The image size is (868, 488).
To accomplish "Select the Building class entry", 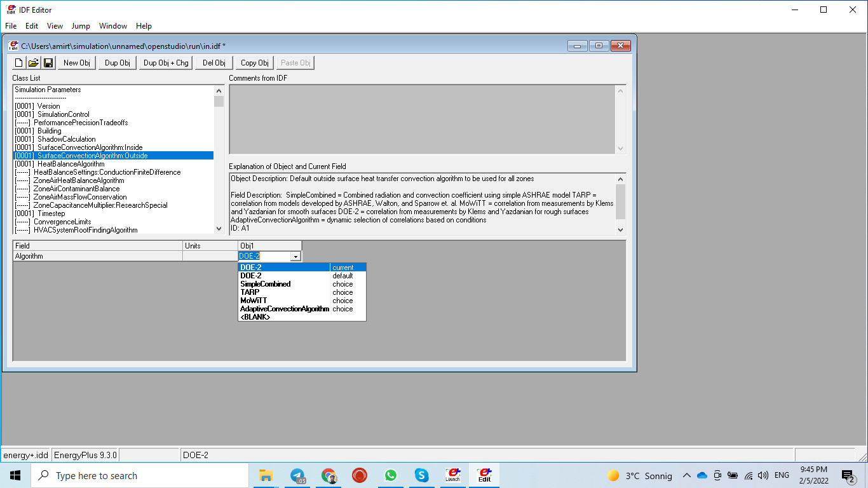I will tap(113, 131).
